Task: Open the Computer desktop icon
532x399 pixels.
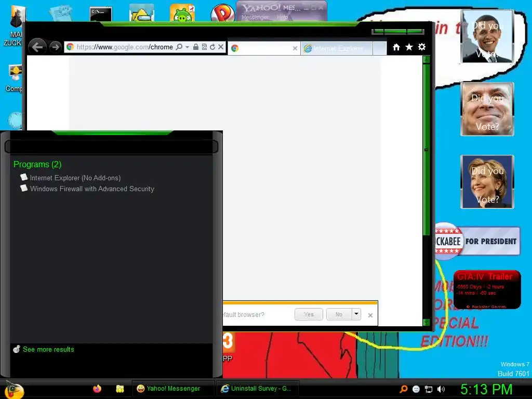Action: point(14,78)
